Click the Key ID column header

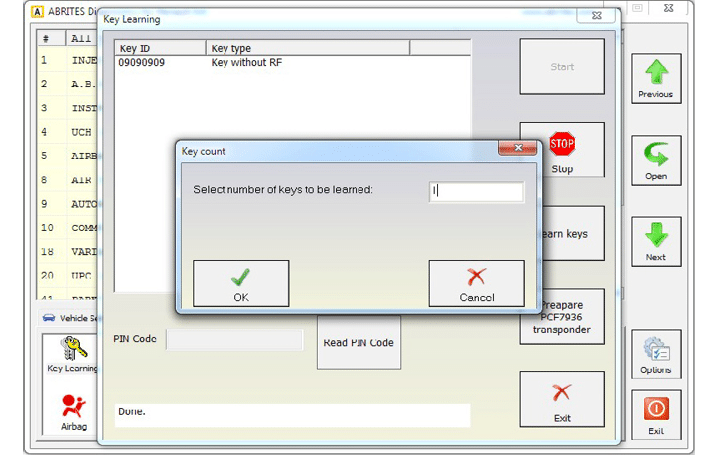click(x=160, y=48)
